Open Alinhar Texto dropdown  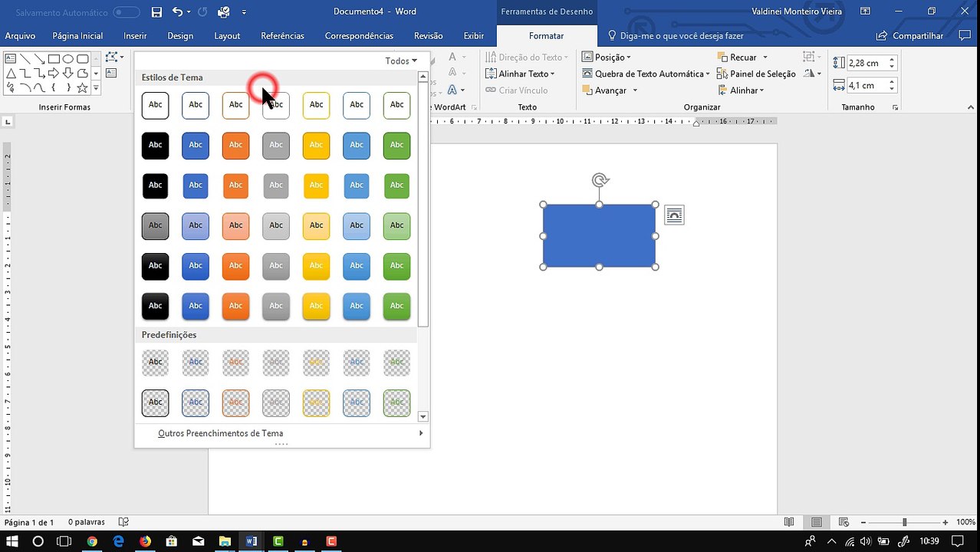tap(520, 74)
